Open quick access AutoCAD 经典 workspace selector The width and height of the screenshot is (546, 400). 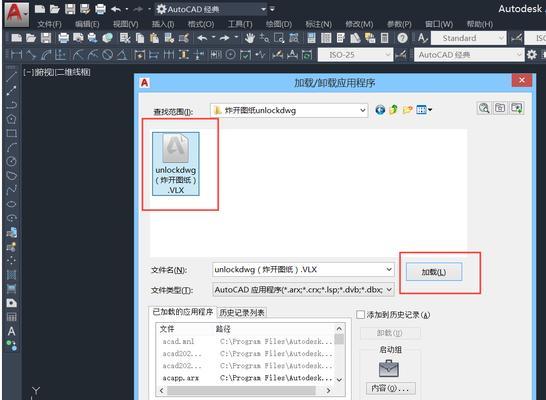[x=211, y=9]
